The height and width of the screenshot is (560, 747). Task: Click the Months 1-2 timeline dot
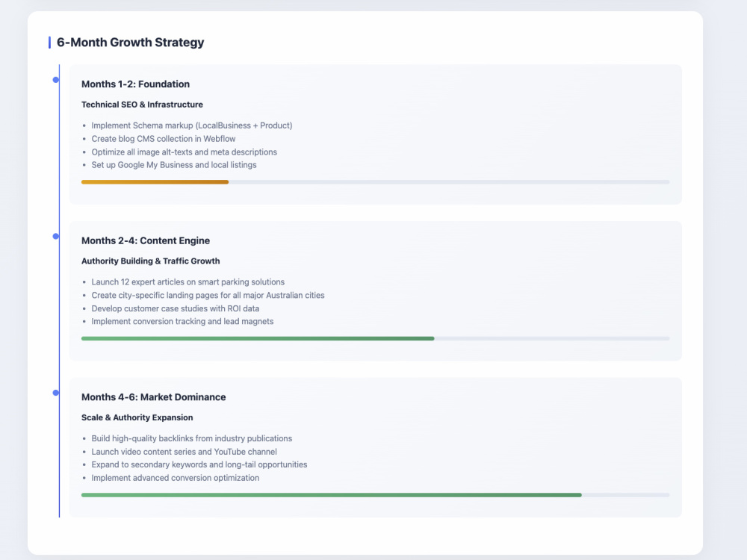(x=56, y=80)
